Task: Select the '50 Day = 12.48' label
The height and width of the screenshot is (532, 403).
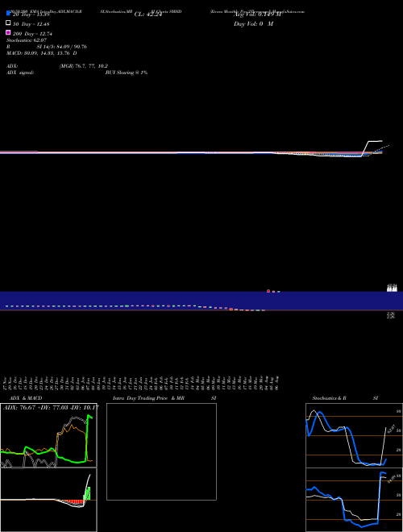Action: [31, 24]
